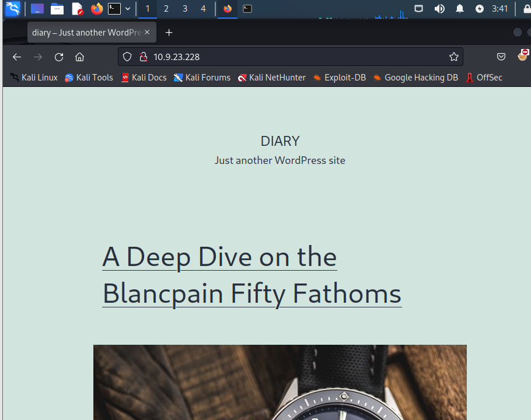Launch Firefox from the panel launcher
Image resolution: width=531 pixels, height=420 pixels.
coord(97,9)
